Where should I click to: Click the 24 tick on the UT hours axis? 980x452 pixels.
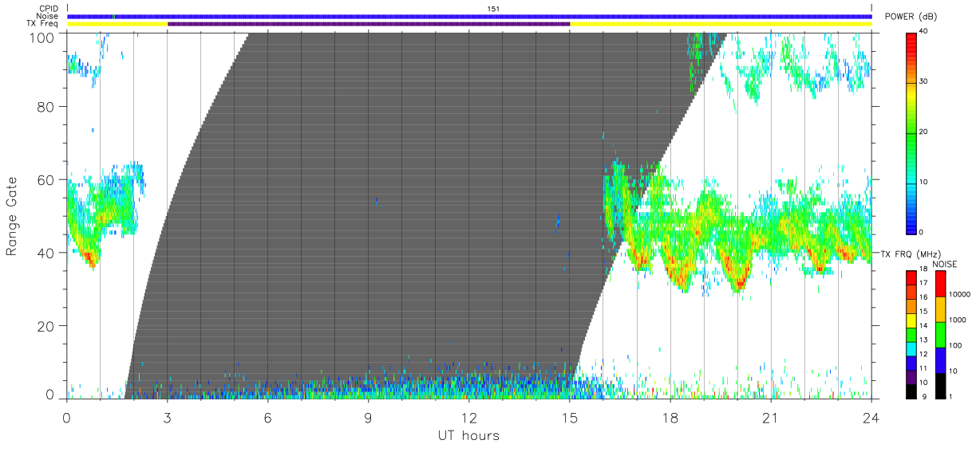(x=871, y=417)
